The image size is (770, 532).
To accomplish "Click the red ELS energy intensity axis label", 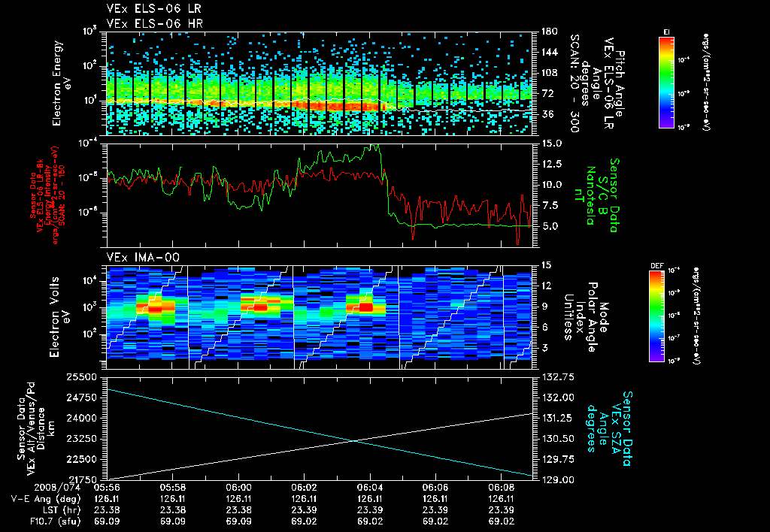I will (x=47, y=195).
